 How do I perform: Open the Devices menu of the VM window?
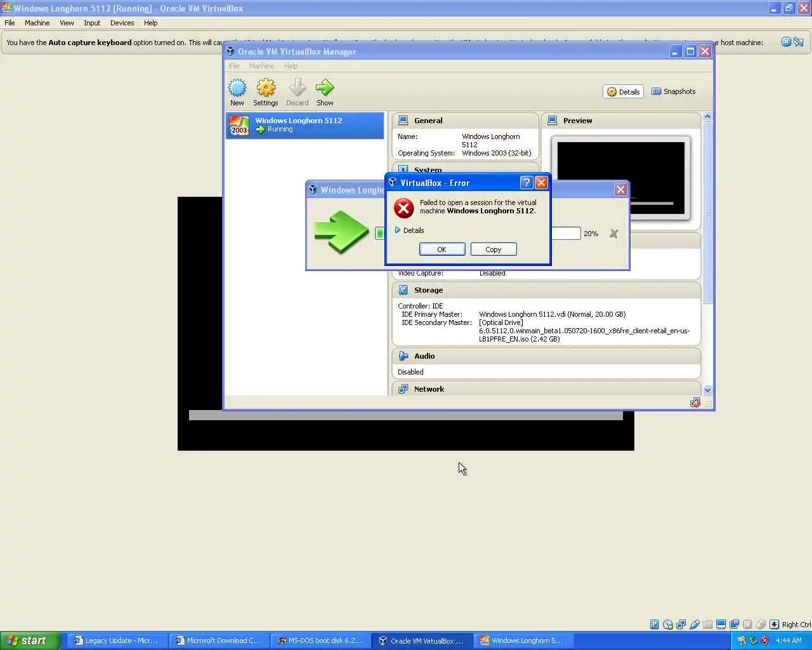point(122,23)
